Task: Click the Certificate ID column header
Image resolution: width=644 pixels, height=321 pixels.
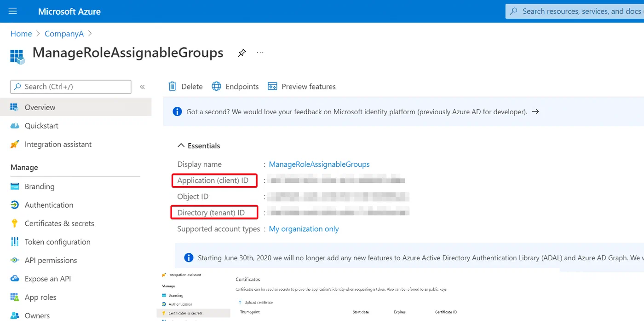Action: 446,312
